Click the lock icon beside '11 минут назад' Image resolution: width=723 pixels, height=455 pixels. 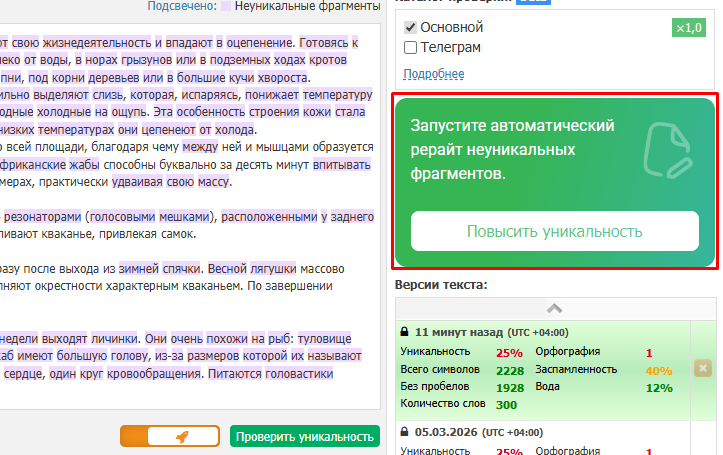click(x=404, y=331)
